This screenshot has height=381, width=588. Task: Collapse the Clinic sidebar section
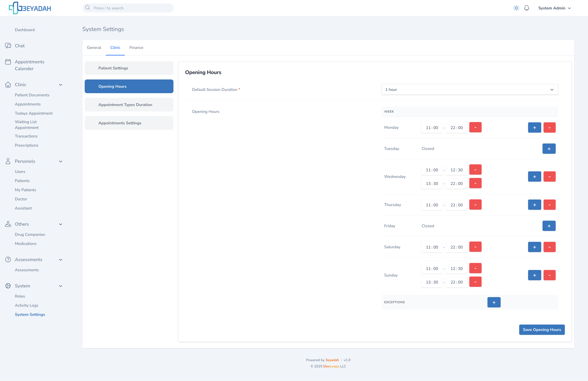pos(60,85)
